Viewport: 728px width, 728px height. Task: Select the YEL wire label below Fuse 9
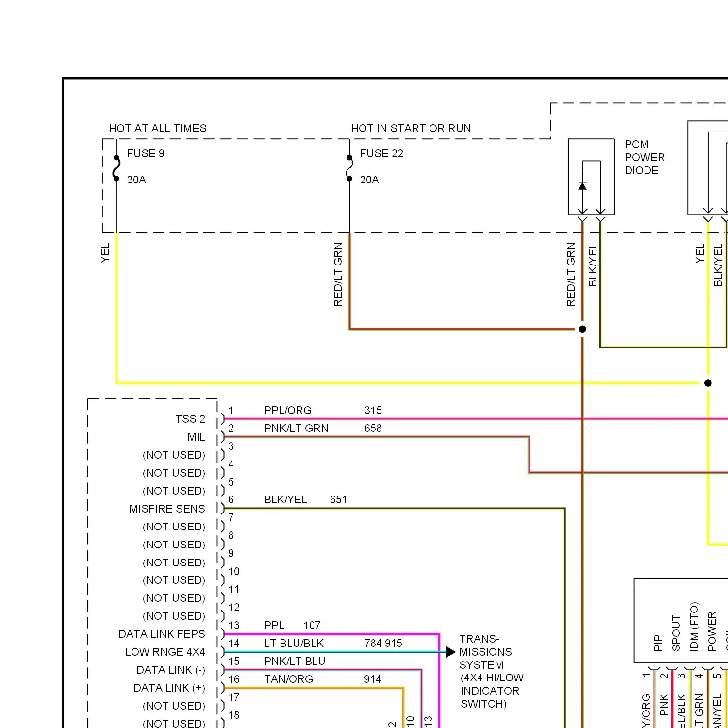point(105,253)
